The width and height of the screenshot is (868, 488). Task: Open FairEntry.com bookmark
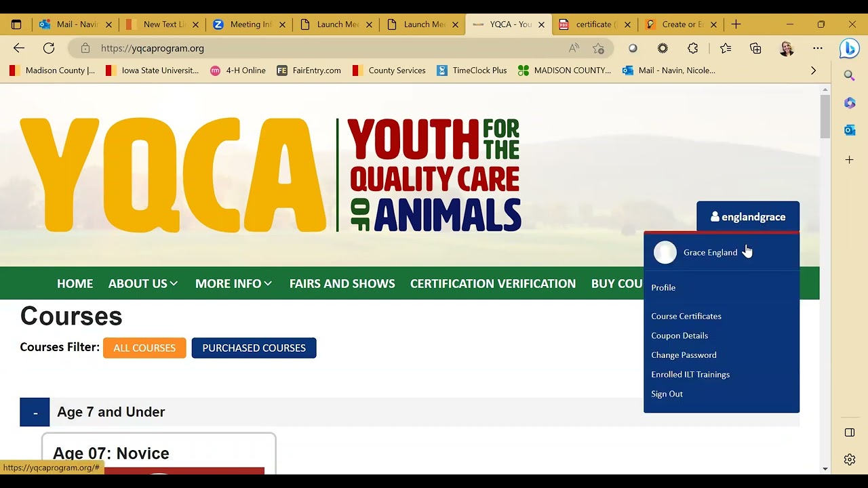[309, 70]
